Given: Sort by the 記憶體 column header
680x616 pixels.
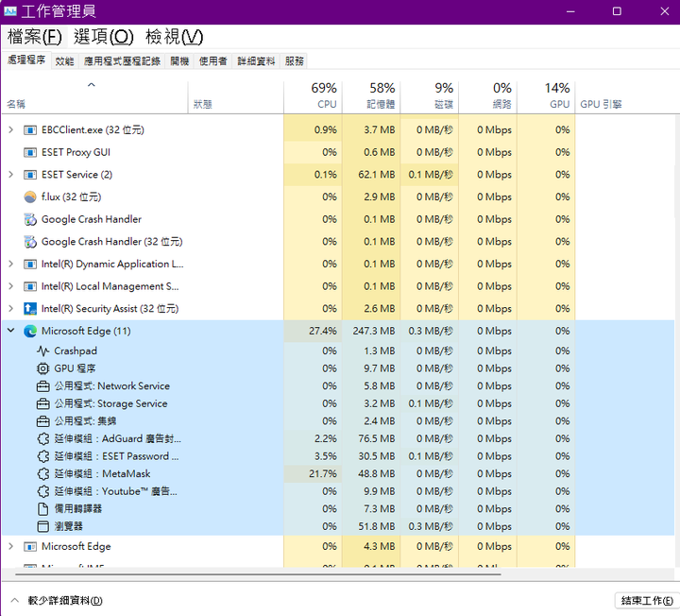Looking at the screenshot, I should (371, 96).
